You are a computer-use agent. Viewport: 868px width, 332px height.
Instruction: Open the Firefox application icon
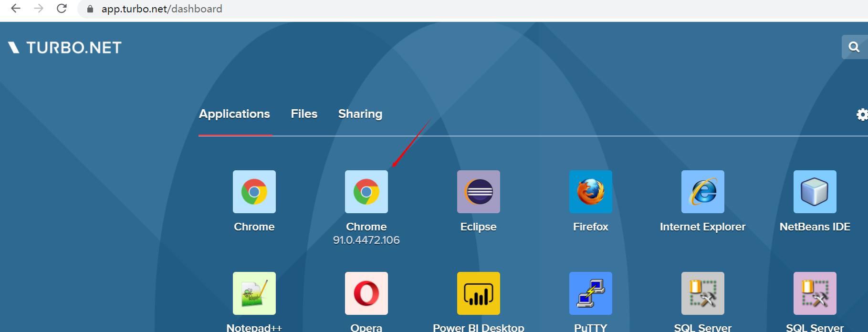pyautogui.click(x=591, y=192)
